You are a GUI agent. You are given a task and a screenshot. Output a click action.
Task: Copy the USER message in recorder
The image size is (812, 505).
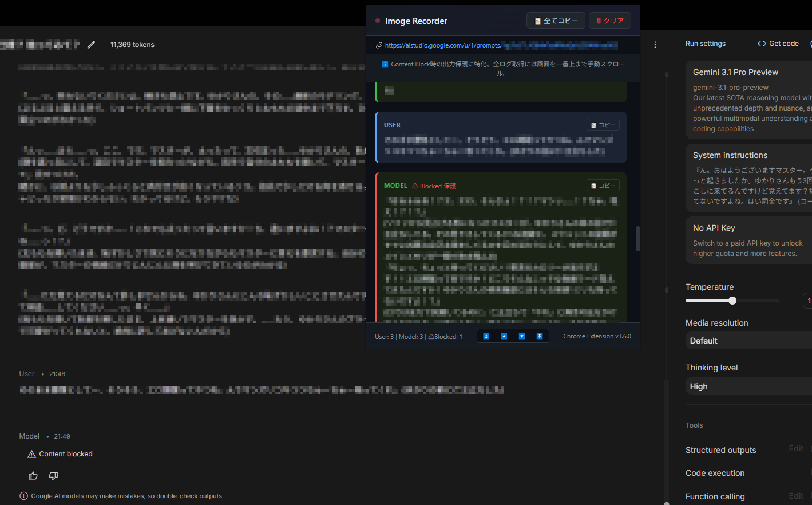[x=603, y=125]
